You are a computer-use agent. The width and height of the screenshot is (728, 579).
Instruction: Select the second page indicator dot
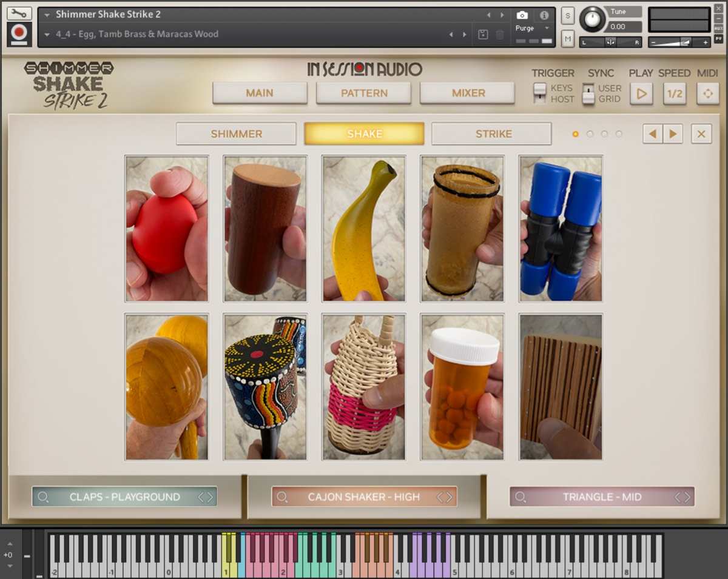click(x=590, y=134)
